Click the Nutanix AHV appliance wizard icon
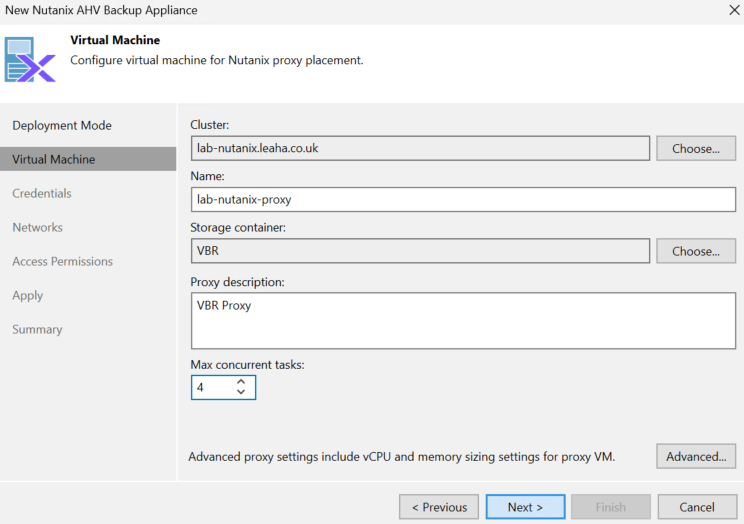The width and height of the screenshot is (744, 524). coord(30,60)
